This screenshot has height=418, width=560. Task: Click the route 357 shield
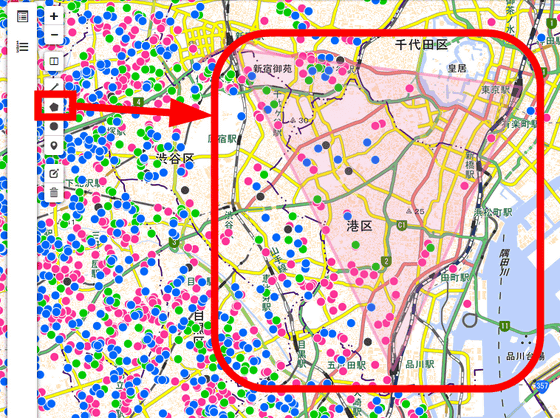(x=542, y=385)
